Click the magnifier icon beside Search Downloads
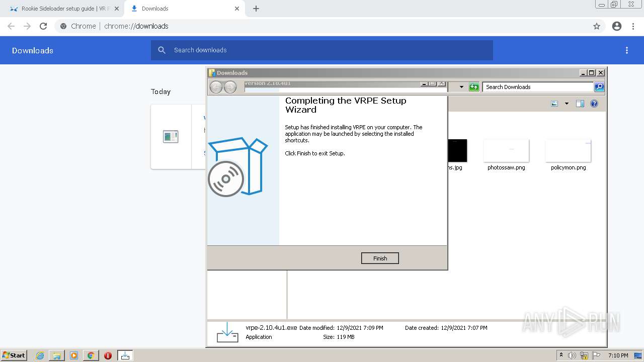This screenshot has width=644, height=362. click(599, 87)
